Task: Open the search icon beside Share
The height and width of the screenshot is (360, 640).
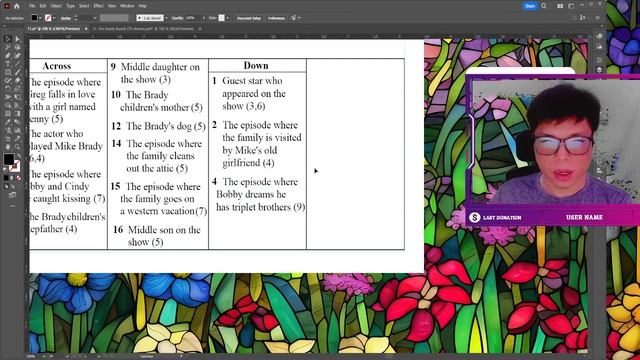Action: click(544, 6)
